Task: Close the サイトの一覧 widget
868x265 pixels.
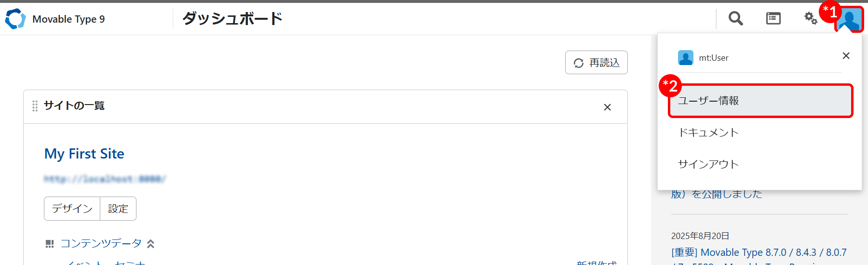Action: 607,107
